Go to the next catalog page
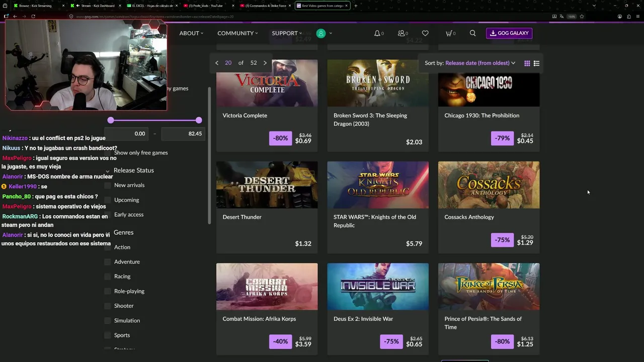This screenshot has height=362, width=644. pyautogui.click(x=265, y=63)
